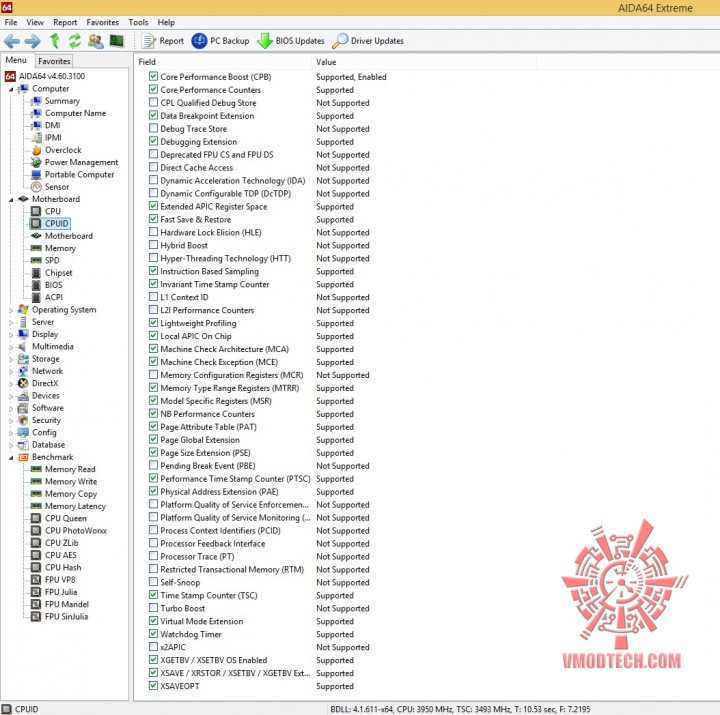Open the Report toolbar button

tap(163, 41)
